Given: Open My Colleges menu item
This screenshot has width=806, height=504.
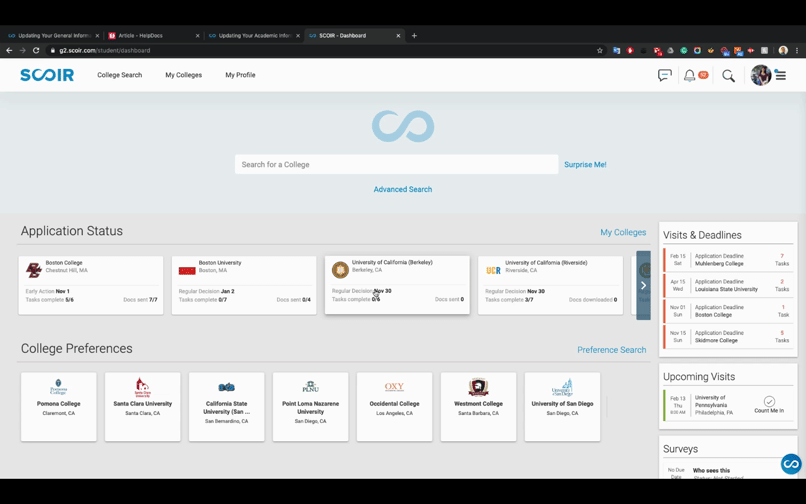Looking at the screenshot, I should (184, 75).
